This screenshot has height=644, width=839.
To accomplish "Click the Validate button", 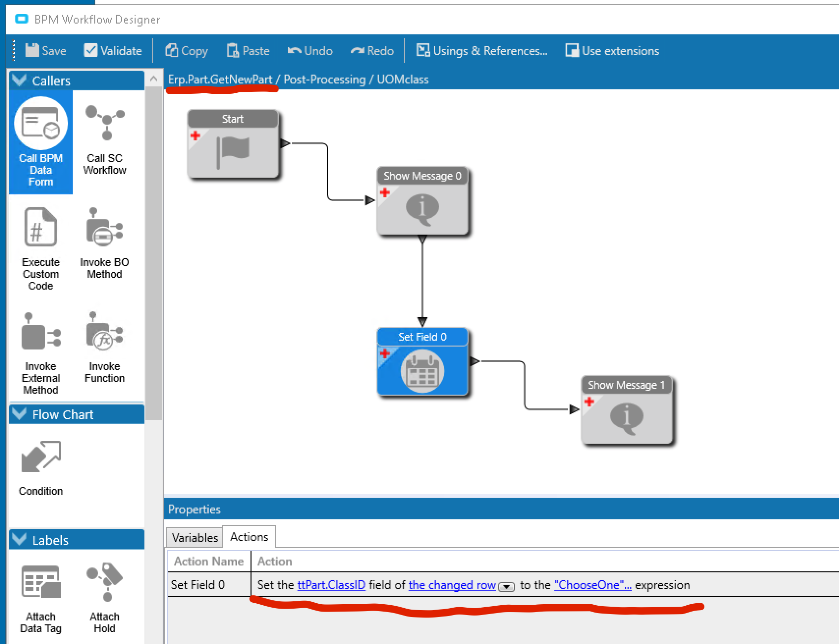I will (x=112, y=50).
